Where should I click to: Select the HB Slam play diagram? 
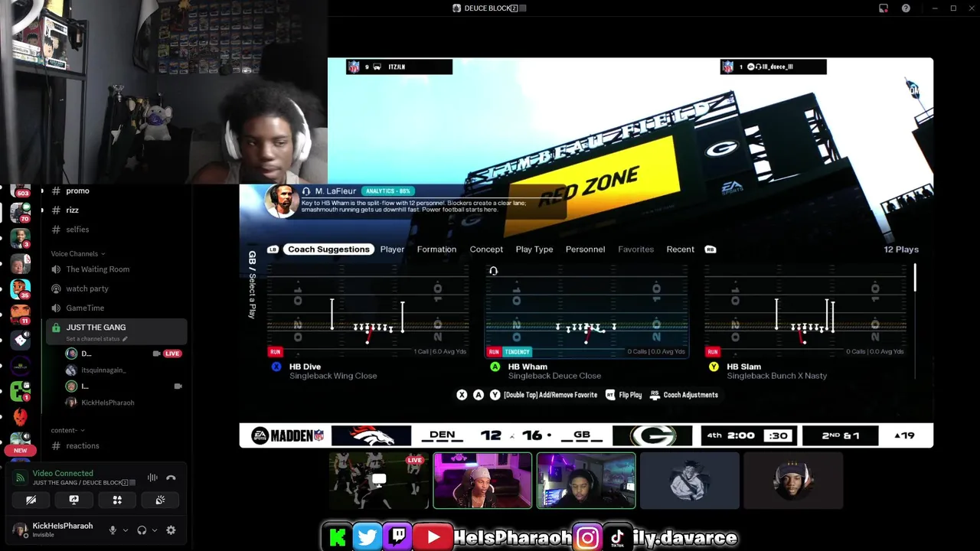(805, 311)
